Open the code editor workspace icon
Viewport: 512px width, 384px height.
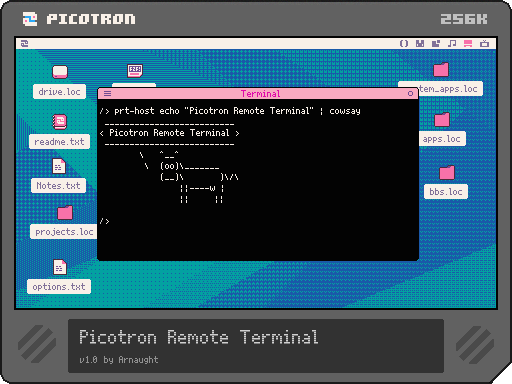404,44
